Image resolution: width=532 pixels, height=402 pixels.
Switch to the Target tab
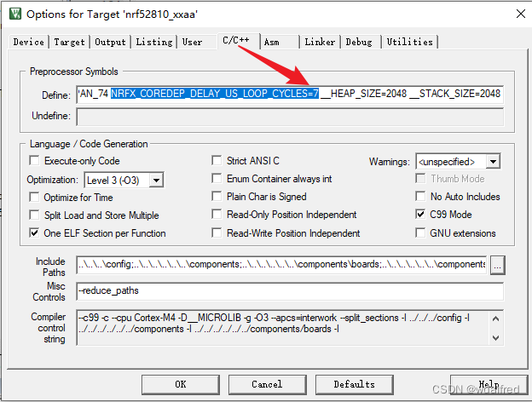tap(69, 42)
